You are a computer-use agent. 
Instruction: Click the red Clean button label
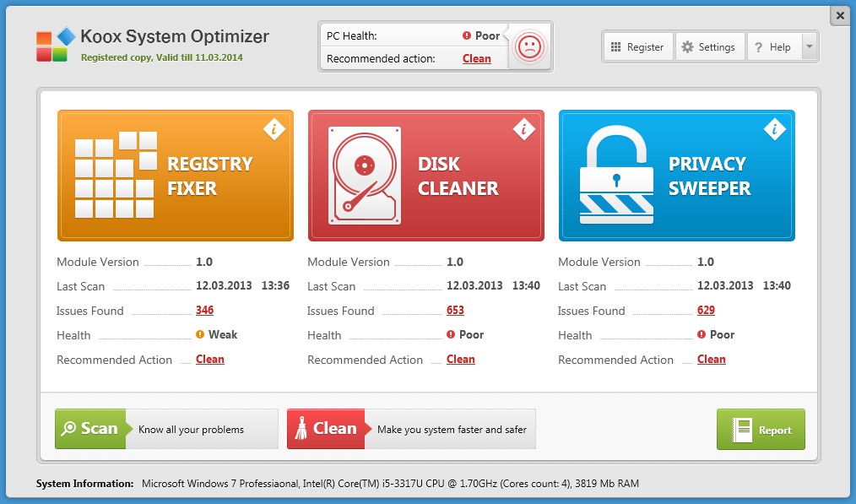334,429
